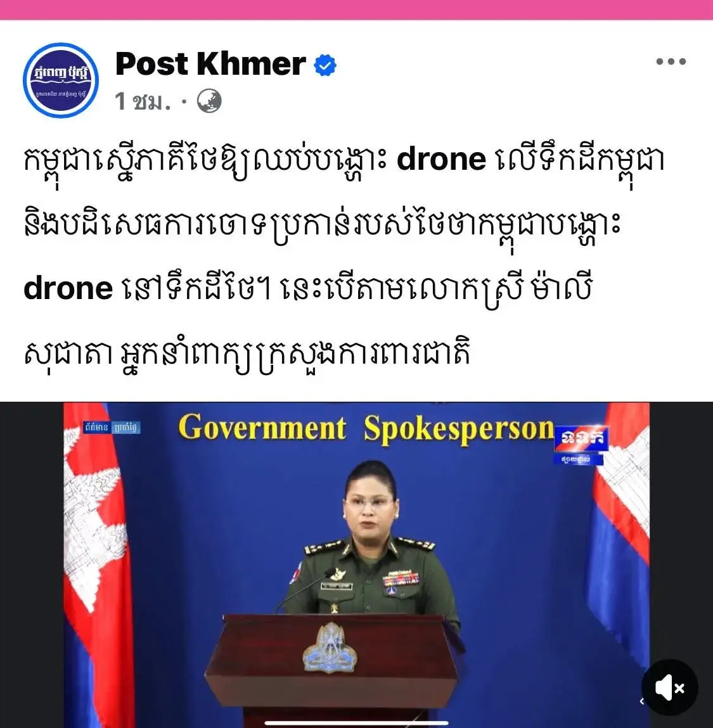
Task: Tap the 'Government Spokesperson' banner in video
Action: tap(366, 428)
